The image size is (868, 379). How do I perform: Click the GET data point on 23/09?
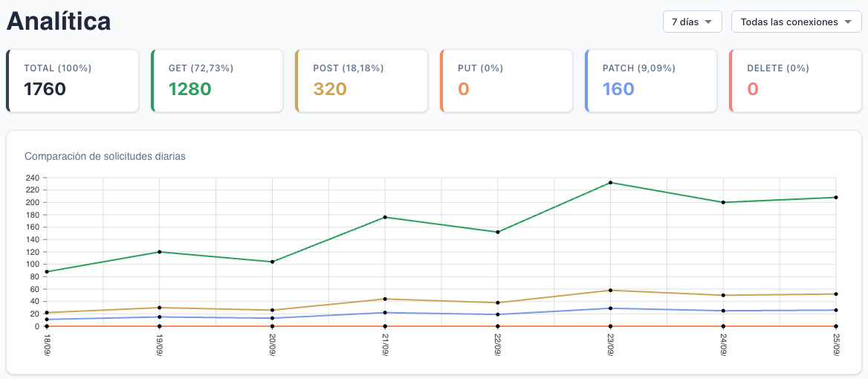coord(610,183)
